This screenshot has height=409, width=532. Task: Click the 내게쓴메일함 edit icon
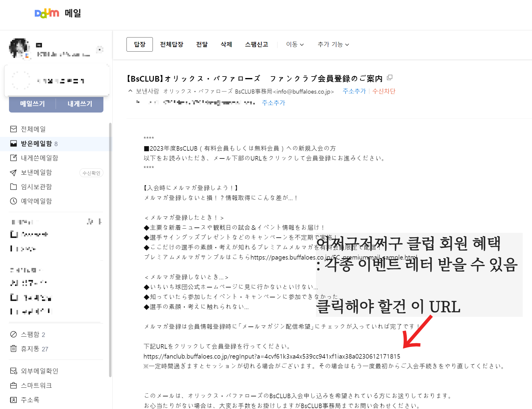pyautogui.click(x=13, y=158)
